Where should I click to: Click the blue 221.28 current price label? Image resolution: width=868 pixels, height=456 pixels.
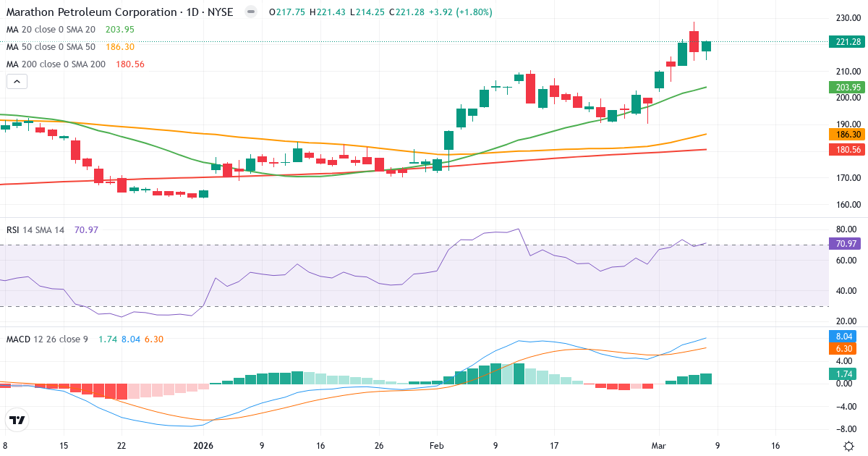[x=846, y=42]
